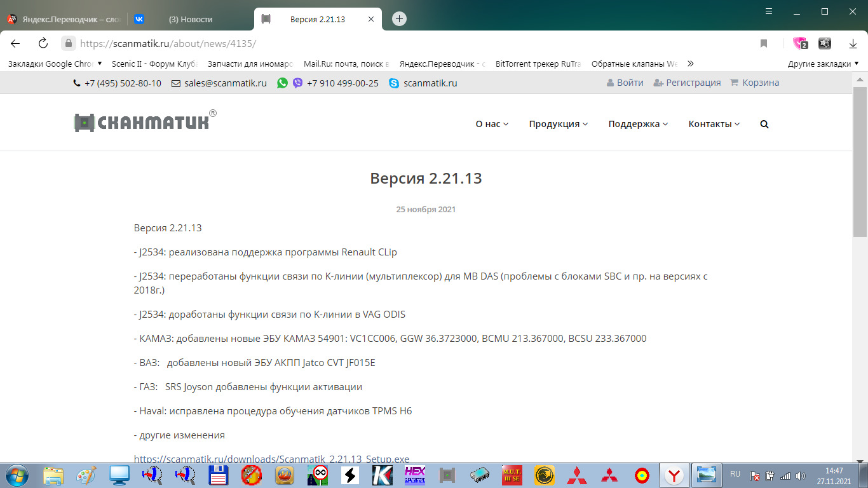Image resolution: width=868 pixels, height=488 pixels.
Task: Open the HEX editor from the taskbar
Action: tap(414, 475)
